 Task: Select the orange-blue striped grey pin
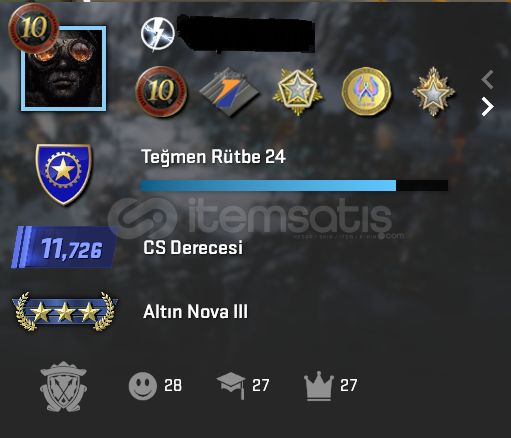(229, 92)
